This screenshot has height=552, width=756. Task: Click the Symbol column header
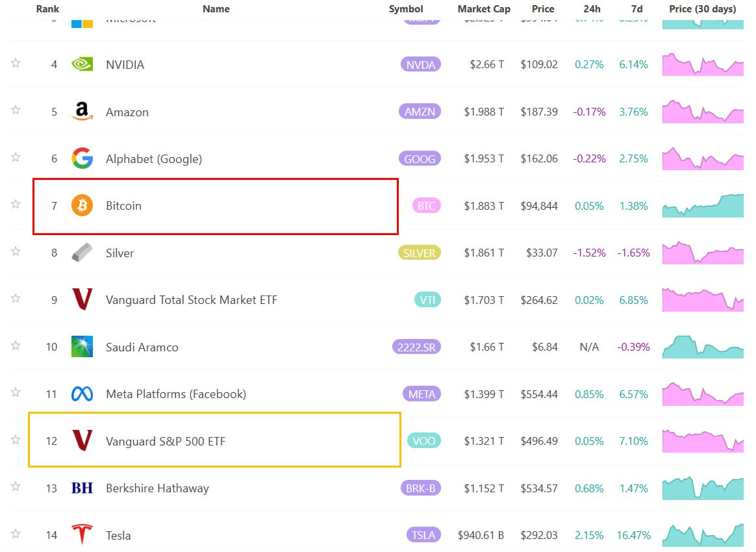coord(406,8)
